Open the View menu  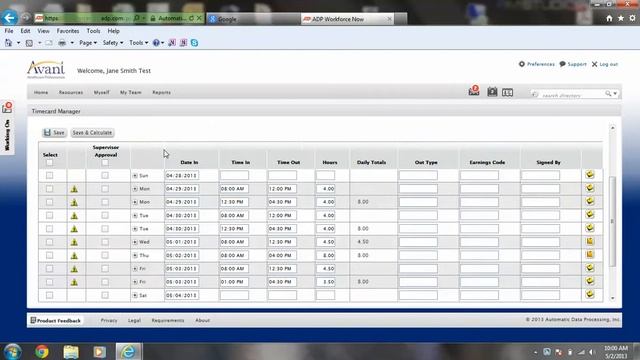[43, 31]
